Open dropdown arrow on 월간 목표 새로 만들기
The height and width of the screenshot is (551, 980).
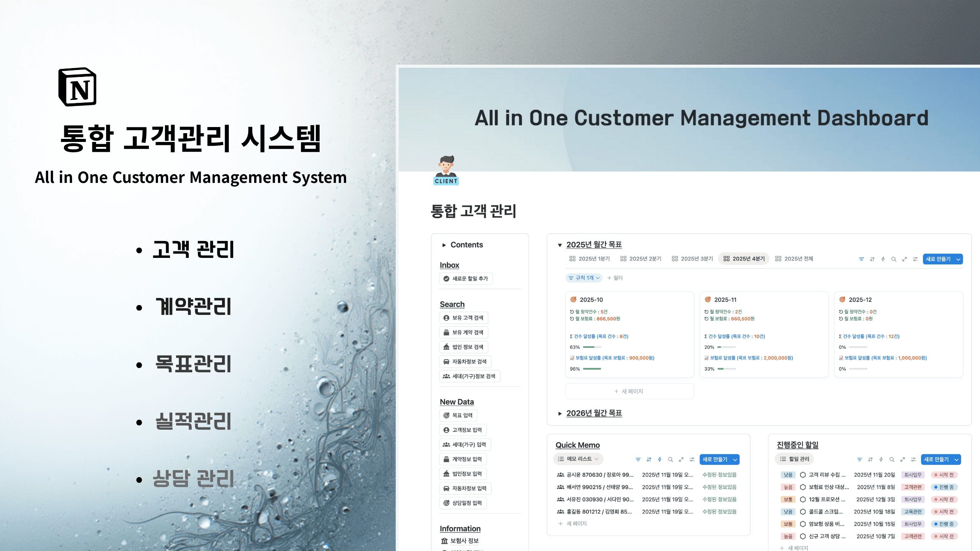pos(958,259)
